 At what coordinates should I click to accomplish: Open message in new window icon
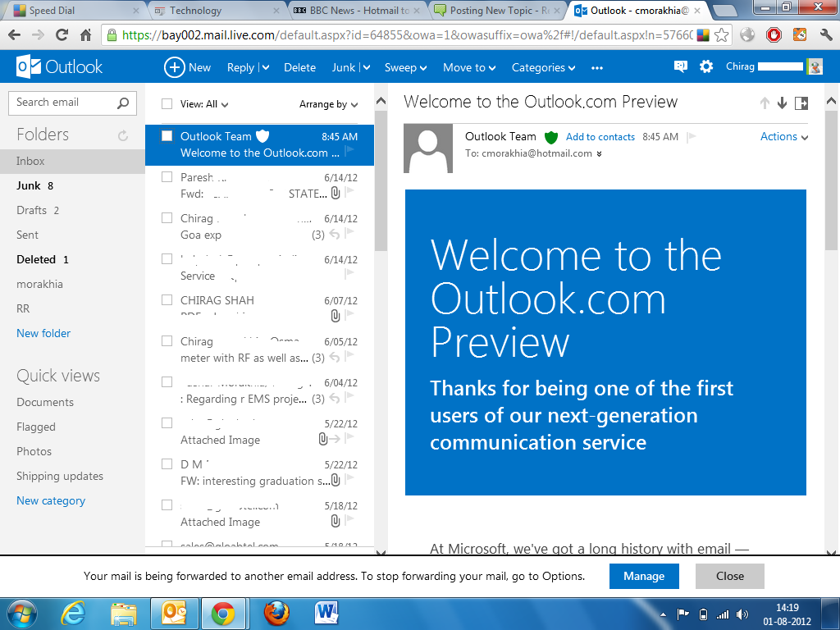801,103
